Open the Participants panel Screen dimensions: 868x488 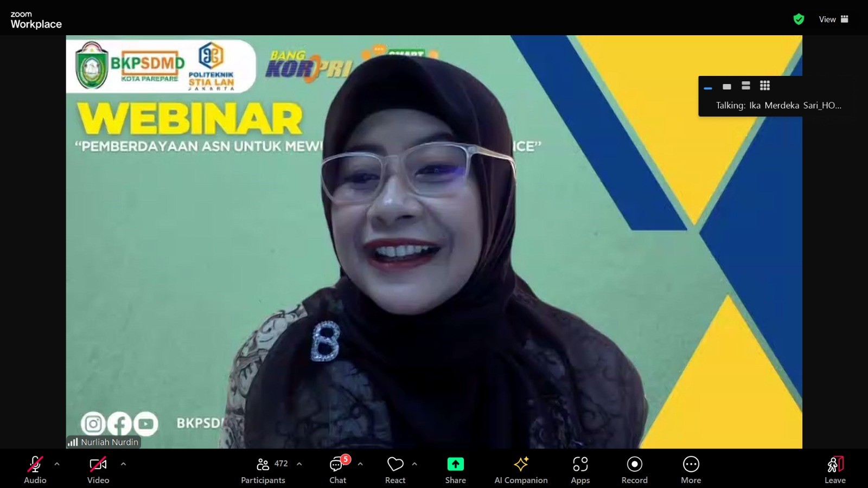[263, 470]
